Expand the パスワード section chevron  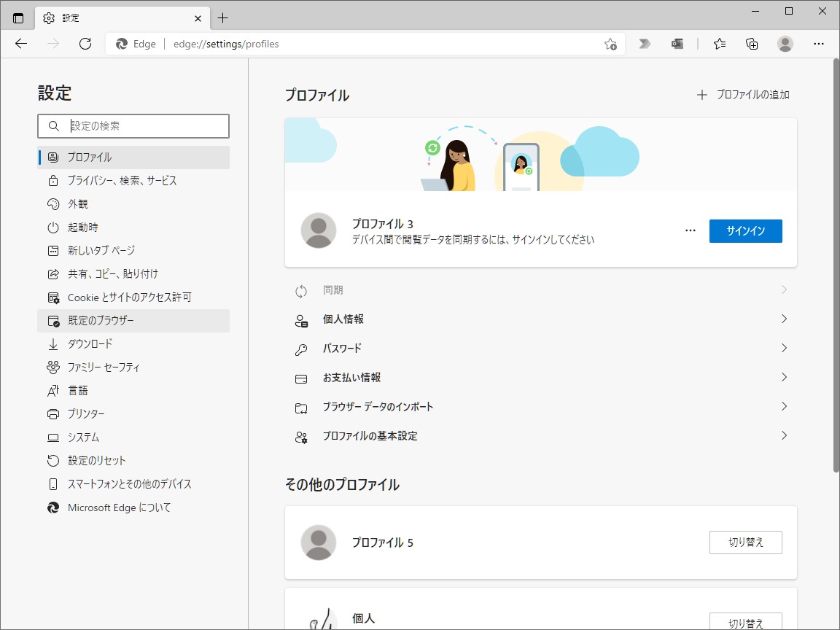click(x=784, y=348)
